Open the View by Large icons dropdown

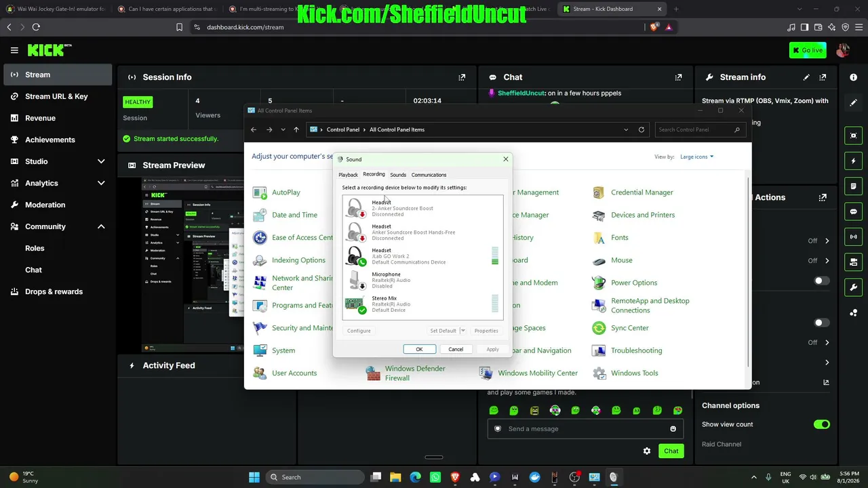(697, 157)
